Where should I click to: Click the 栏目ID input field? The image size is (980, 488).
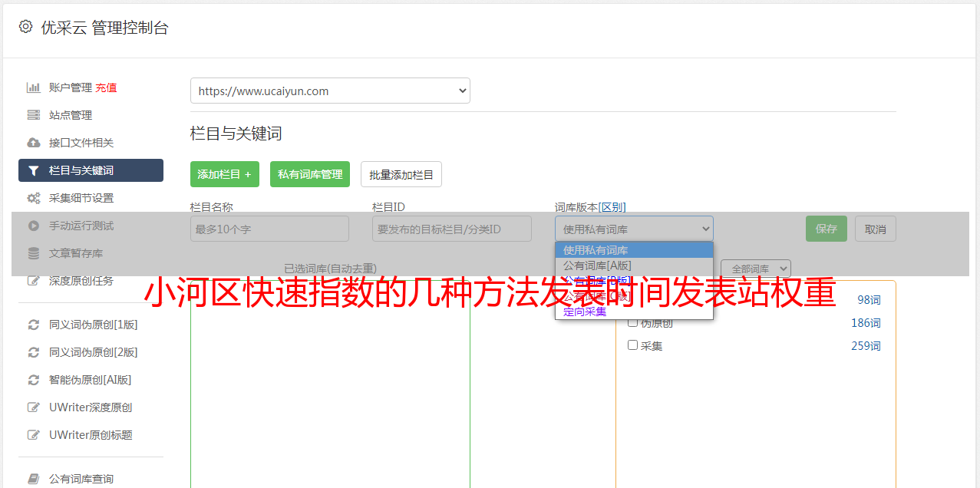tap(452, 229)
